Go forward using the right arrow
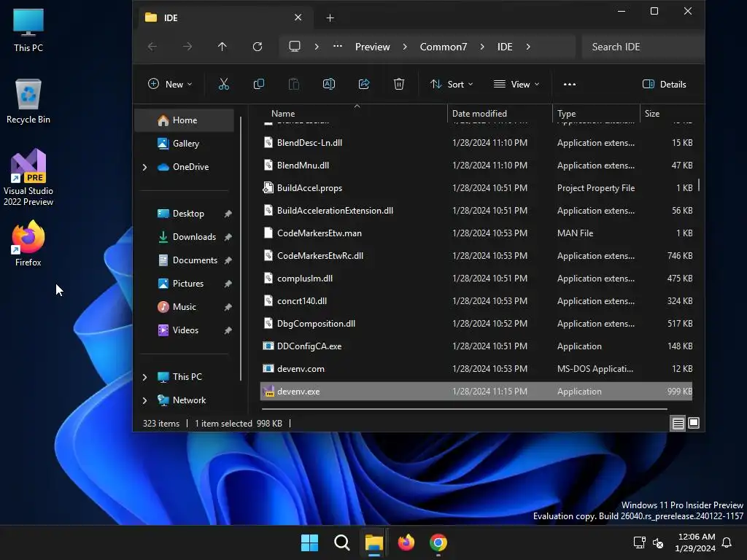Screen dimensions: 747x560 (187, 47)
